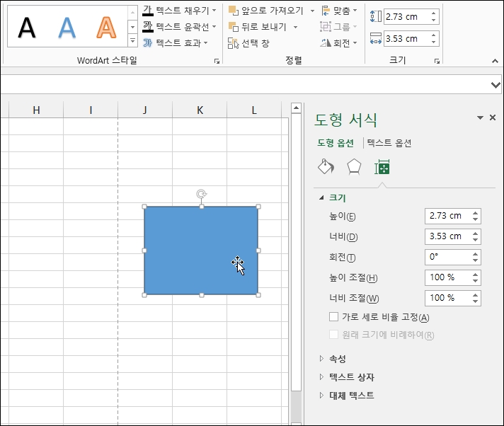Apply the blue WordArt style A
Image resolution: width=504 pixels, height=426 pixels.
67,28
